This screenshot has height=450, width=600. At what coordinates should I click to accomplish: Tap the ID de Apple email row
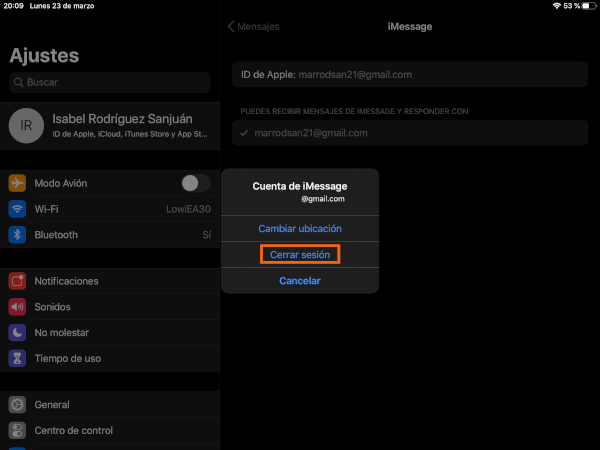coord(410,74)
